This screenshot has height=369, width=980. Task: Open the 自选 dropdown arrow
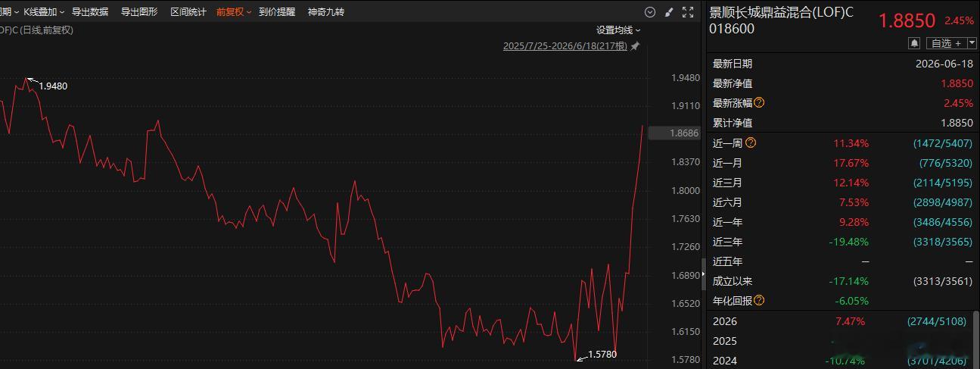(972, 43)
